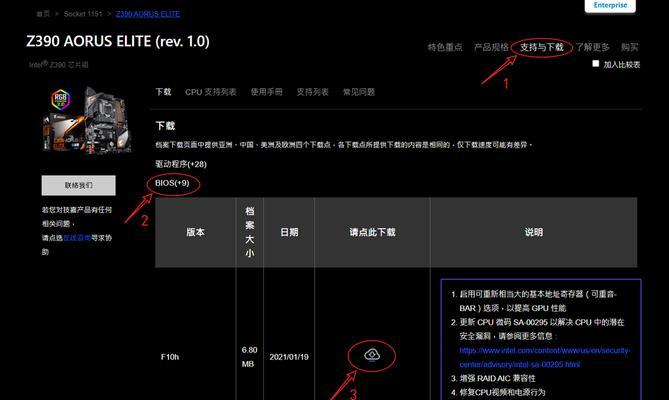
Task: Click the 说明 column header
Action: 534,232
